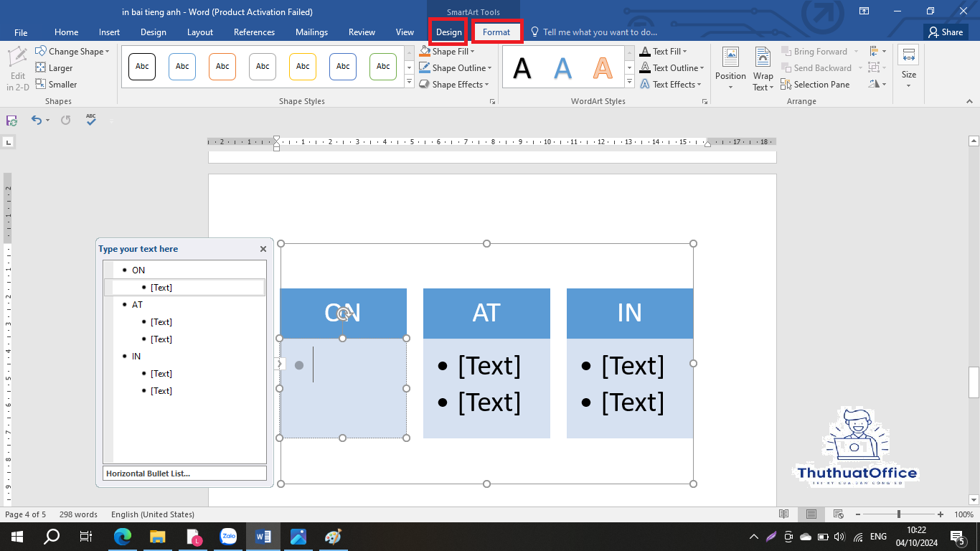Click the Undo icon
Viewport: 980px width, 551px height.
(x=36, y=121)
